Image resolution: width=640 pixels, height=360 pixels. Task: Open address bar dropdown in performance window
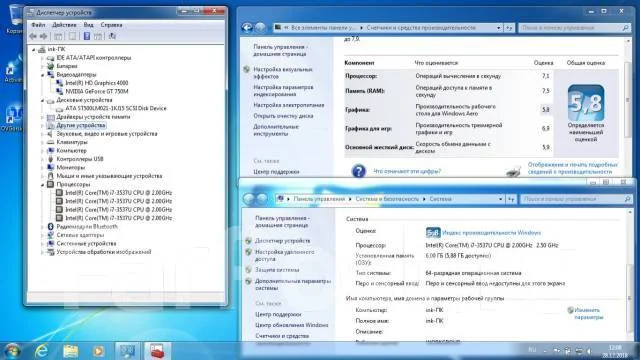(499, 28)
